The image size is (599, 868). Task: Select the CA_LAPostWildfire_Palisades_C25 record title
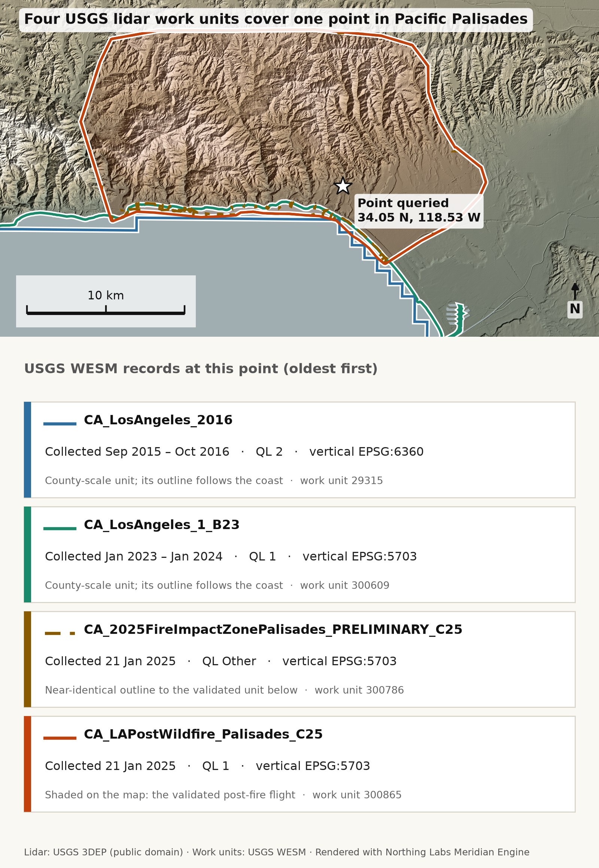(203, 734)
